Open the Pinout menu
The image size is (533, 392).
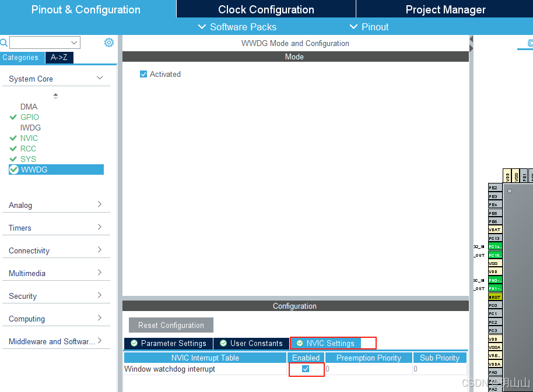coord(369,27)
